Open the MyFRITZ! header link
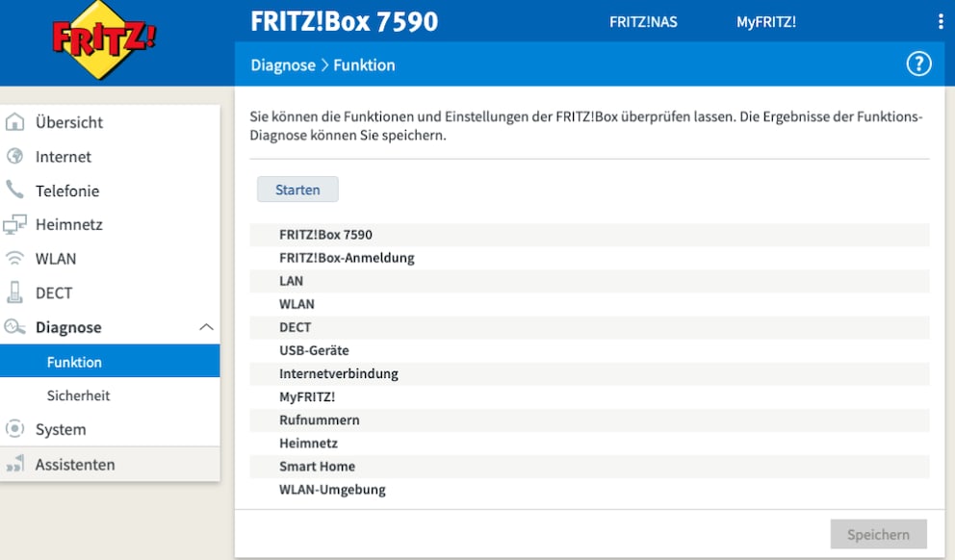 pyautogui.click(x=766, y=22)
